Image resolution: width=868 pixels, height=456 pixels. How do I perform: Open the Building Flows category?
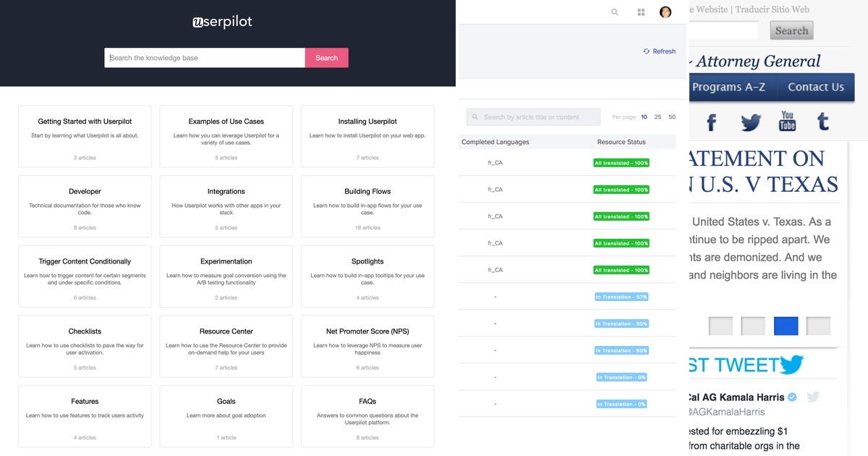[367, 206]
